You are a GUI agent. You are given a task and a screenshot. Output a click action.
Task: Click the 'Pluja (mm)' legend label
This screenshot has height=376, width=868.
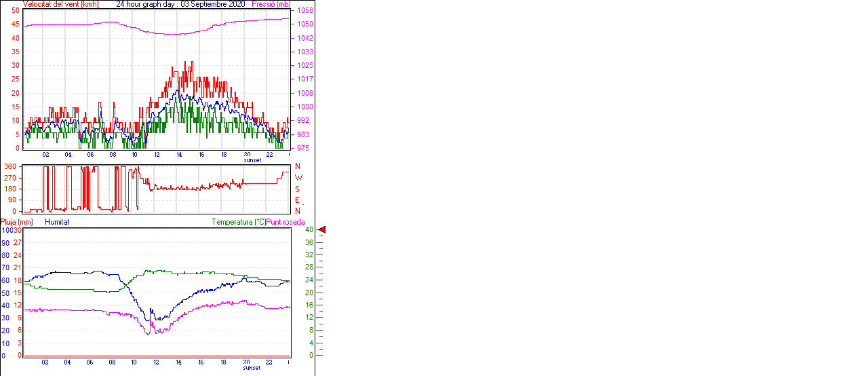click(x=17, y=222)
